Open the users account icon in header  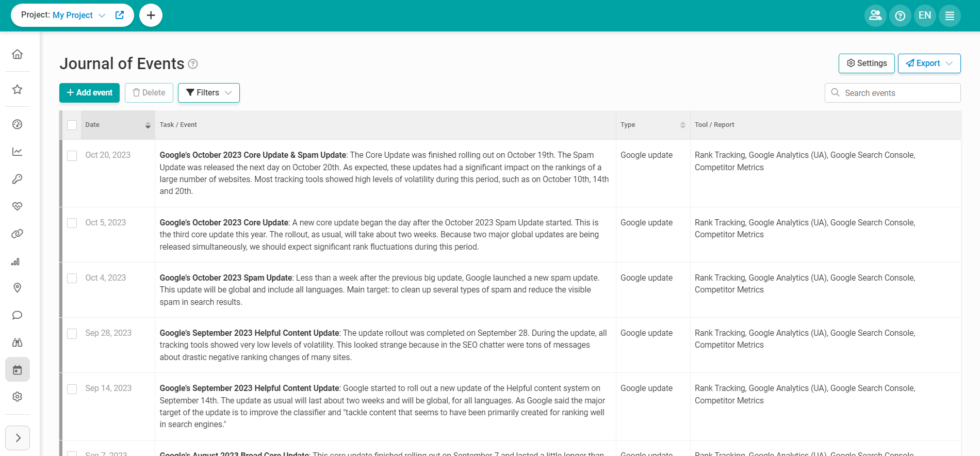(875, 15)
